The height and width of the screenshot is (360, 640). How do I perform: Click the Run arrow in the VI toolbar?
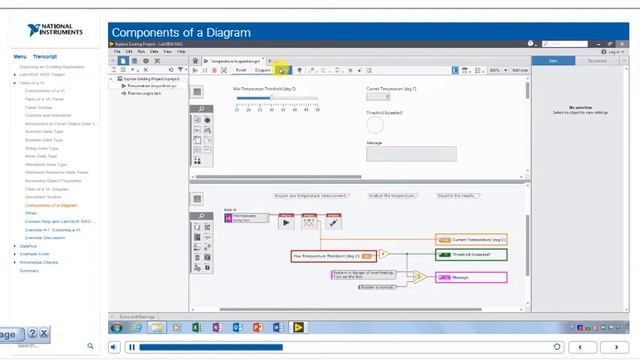tap(195, 70)
